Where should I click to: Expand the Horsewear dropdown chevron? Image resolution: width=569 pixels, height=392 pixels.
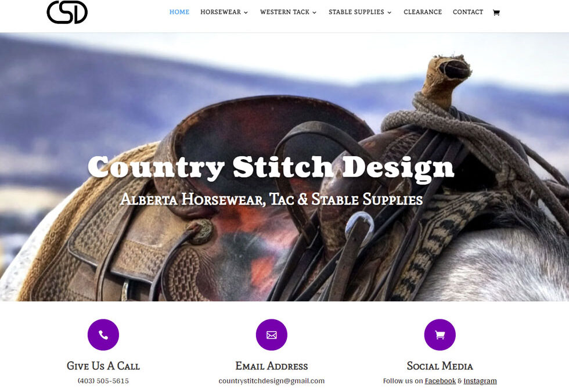(246, 12)
